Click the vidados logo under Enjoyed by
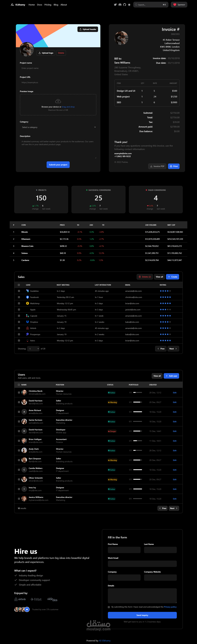This screenshot has width=197, height=644. coord(52,599)
